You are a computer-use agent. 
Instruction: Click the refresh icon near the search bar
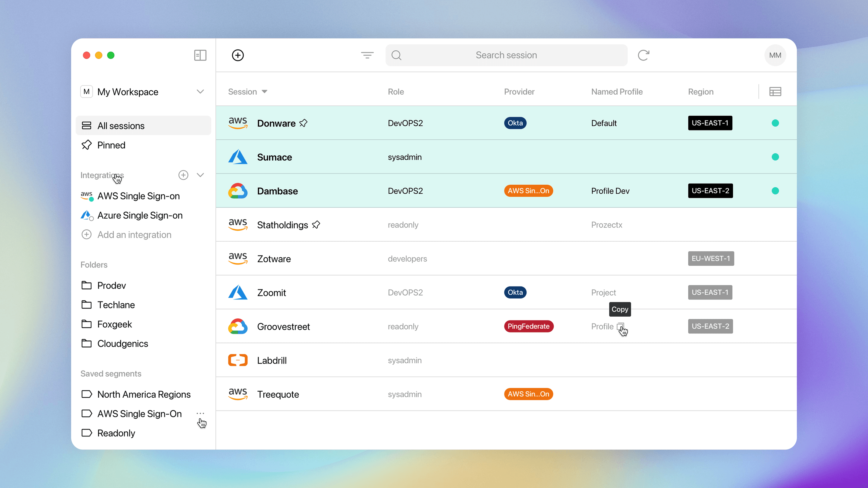[x=643, y=55]
